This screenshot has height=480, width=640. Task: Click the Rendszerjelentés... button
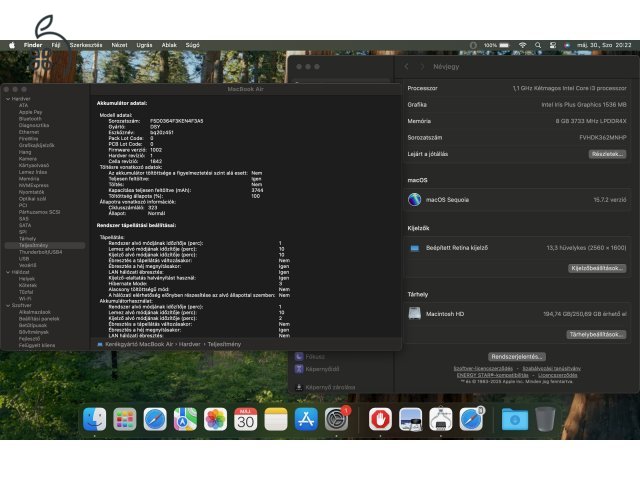(x=517, y=356)
